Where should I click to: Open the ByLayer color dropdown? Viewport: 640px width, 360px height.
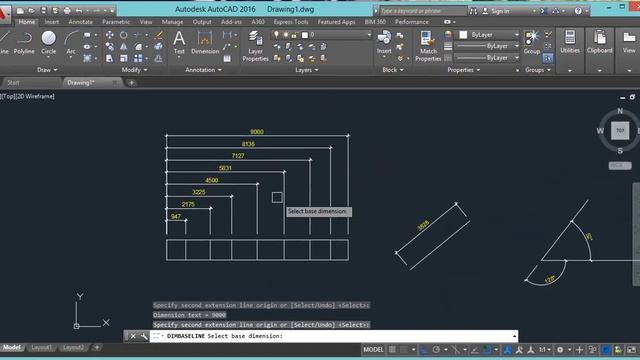pyautogui.click(x=516, y=35)
